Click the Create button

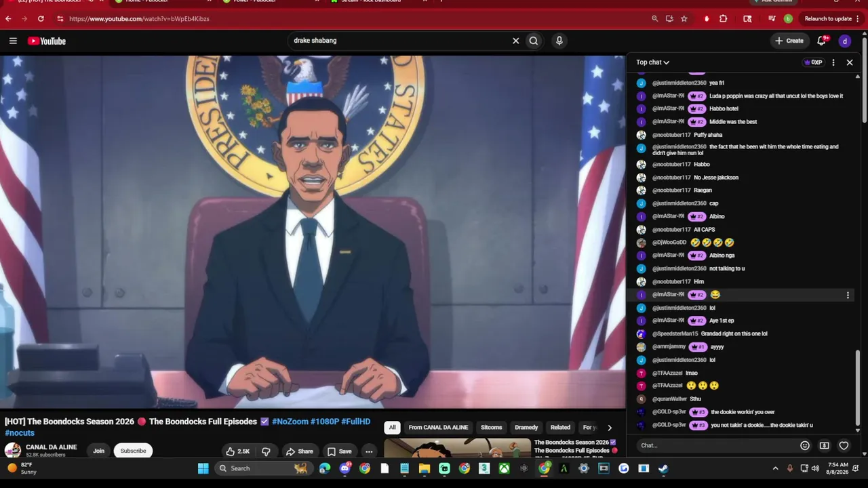pos(790,41)
